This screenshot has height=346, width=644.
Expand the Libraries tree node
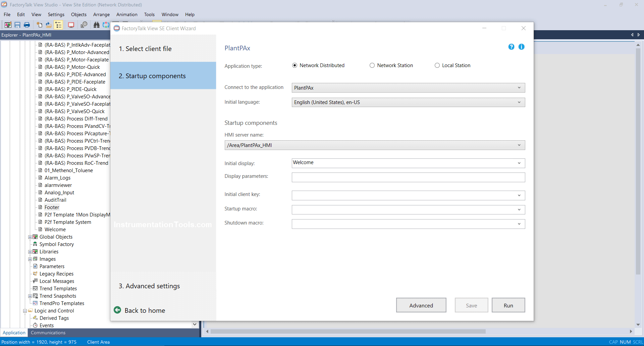30,252
